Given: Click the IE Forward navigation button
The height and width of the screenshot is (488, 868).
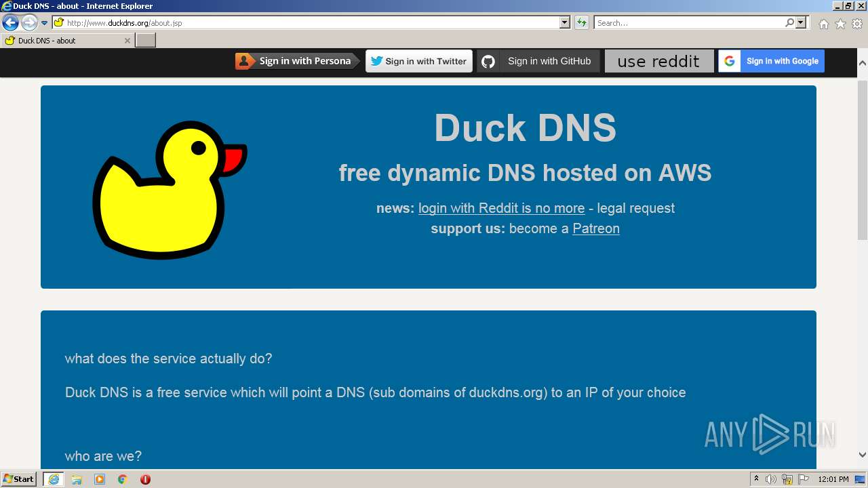Looking at the screenshot, I should click(29, 23).
